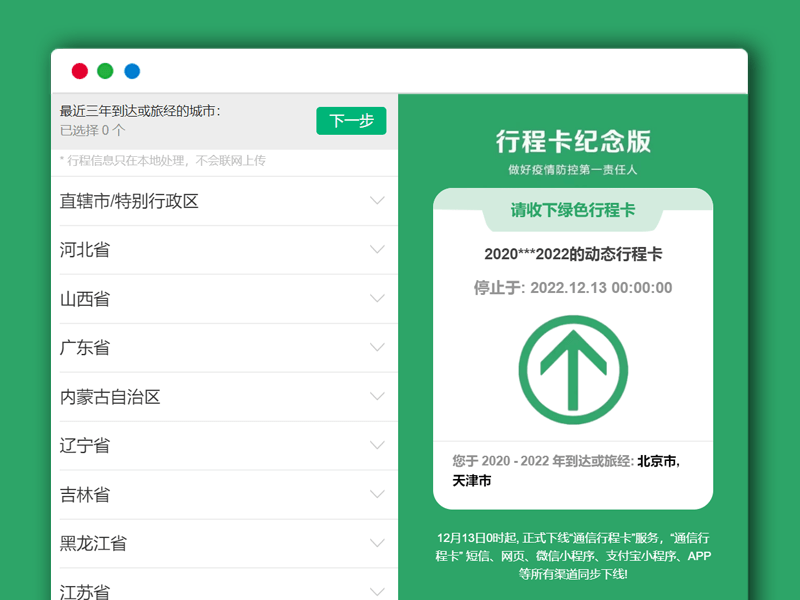
Task: Click the green browser window dot
Action: coord(105,71)
